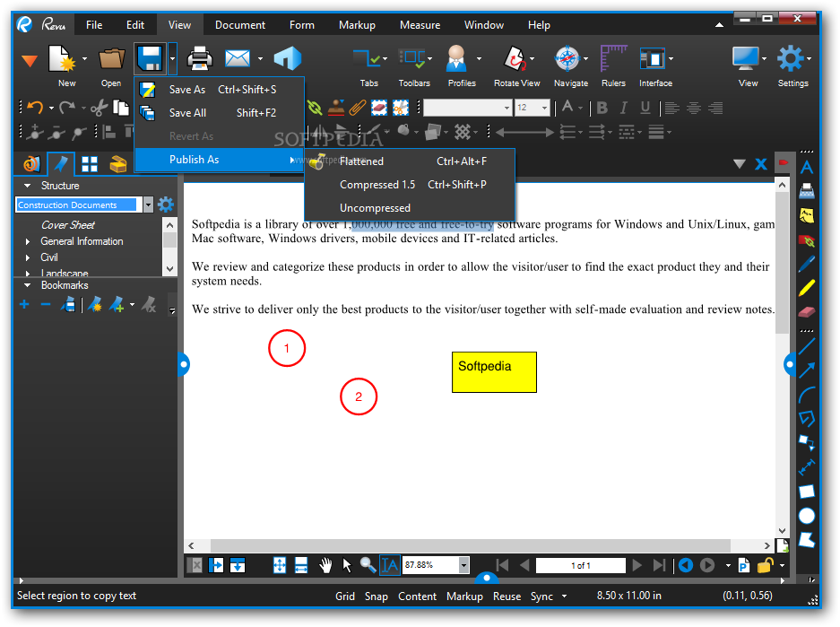Screen dimensions: 840x627
Task: Choose Save All from the menu
Action: coord(220,113)
